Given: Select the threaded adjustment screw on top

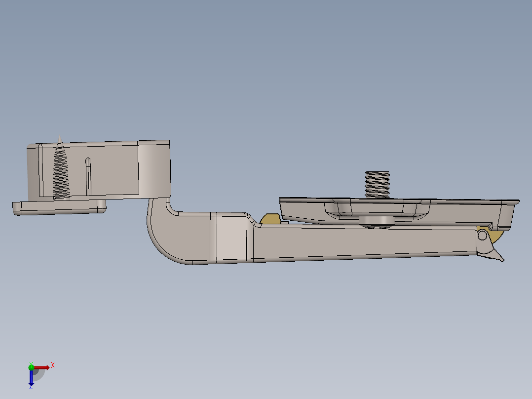Looking at the screenshot, I should point(378,184).
